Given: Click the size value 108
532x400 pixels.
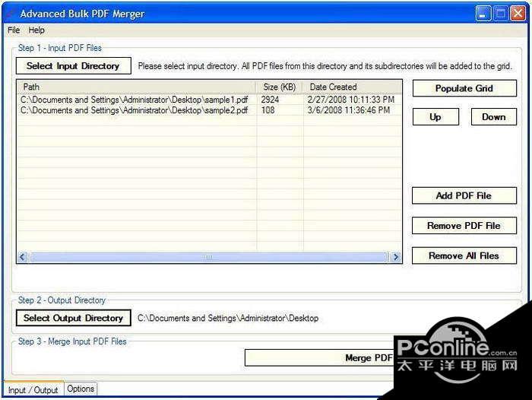Looking at the screenshot, I should [x=268, y=110].
